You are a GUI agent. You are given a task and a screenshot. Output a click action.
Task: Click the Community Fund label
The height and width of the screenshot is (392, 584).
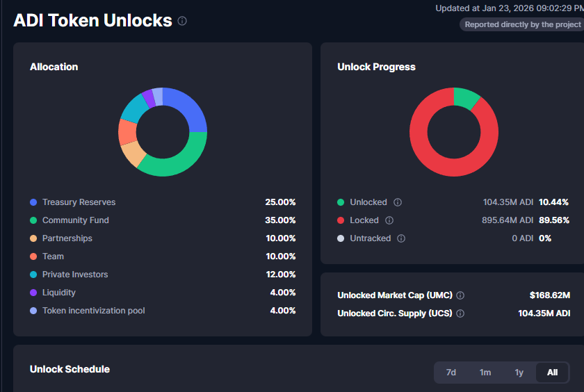pos(76,220)
